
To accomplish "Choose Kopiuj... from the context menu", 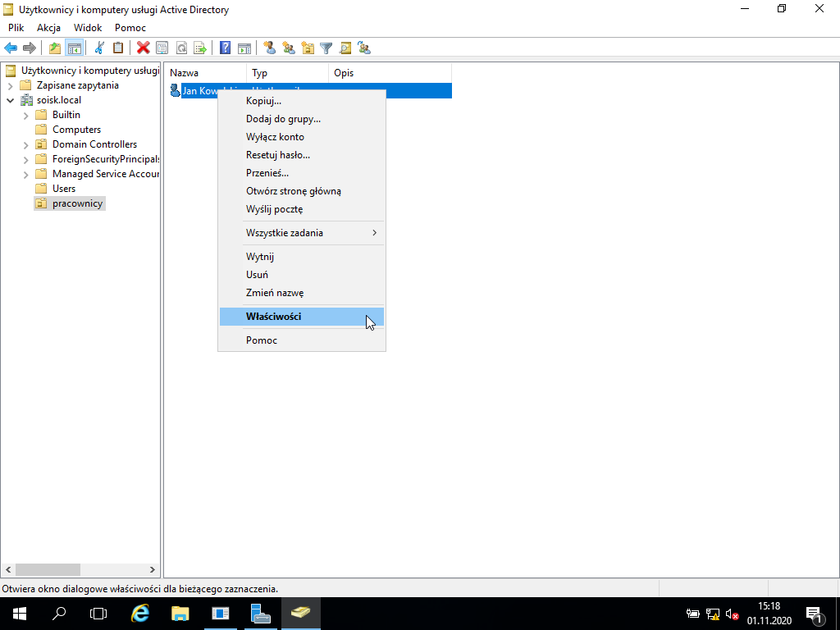I will (x=302, y=101).
